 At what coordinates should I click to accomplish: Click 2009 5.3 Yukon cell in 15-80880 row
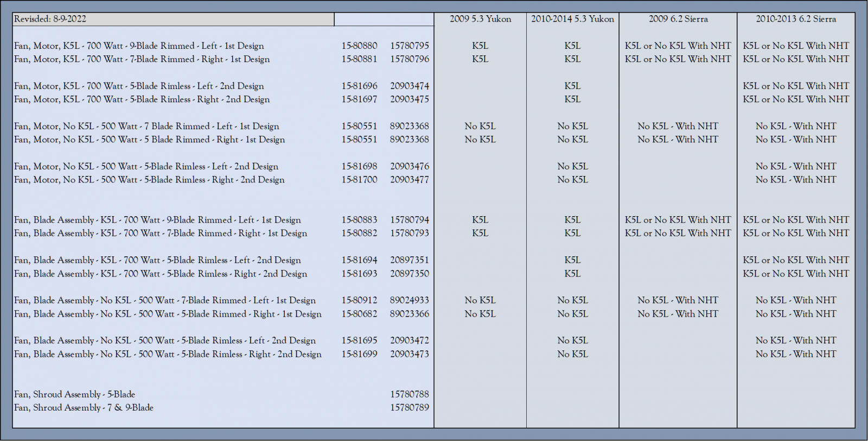coord(480,46)
